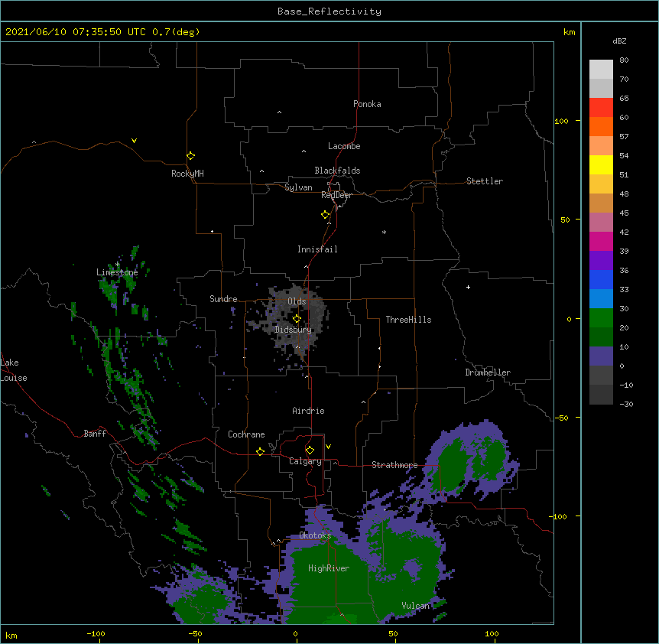The image size is (659, 644).
Task: Select the red swatch between 65 and 60
Action: 601,107
